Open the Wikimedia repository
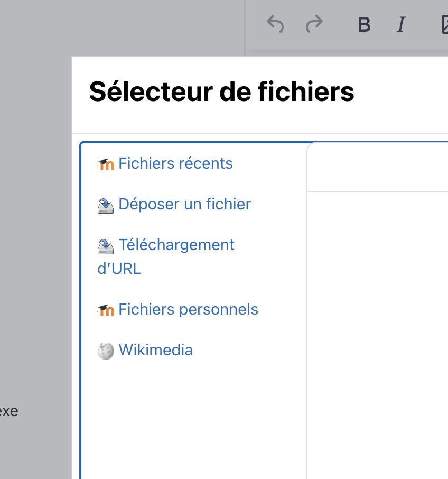The height and width of the screenshot is (479, 448). (x=156, y=350)
